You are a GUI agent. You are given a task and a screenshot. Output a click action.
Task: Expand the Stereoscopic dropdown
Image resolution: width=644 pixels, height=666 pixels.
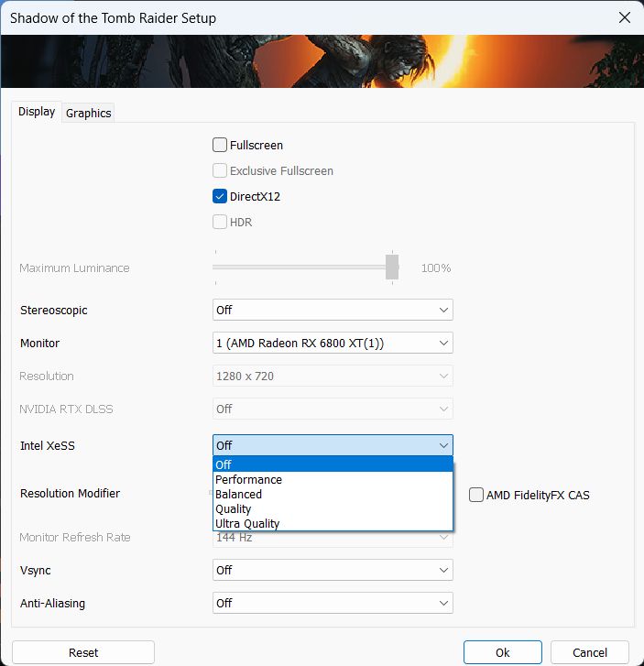click(x=333, y=310)
